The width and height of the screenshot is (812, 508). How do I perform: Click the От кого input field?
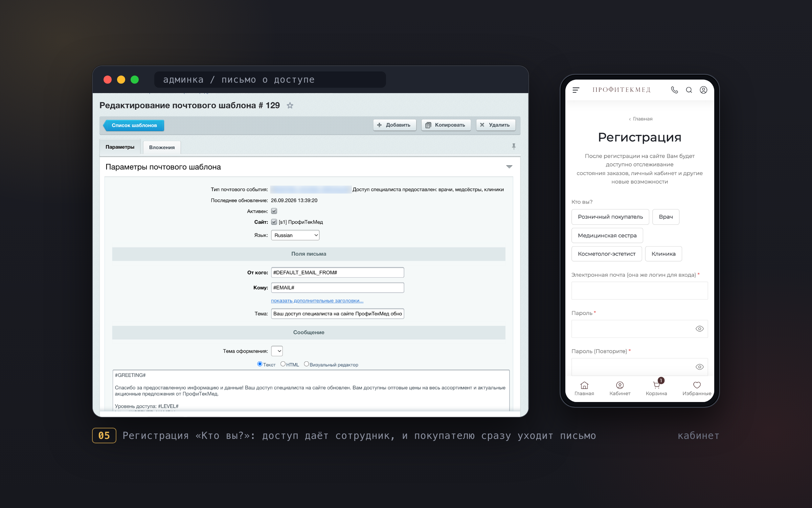coord(337,272)
